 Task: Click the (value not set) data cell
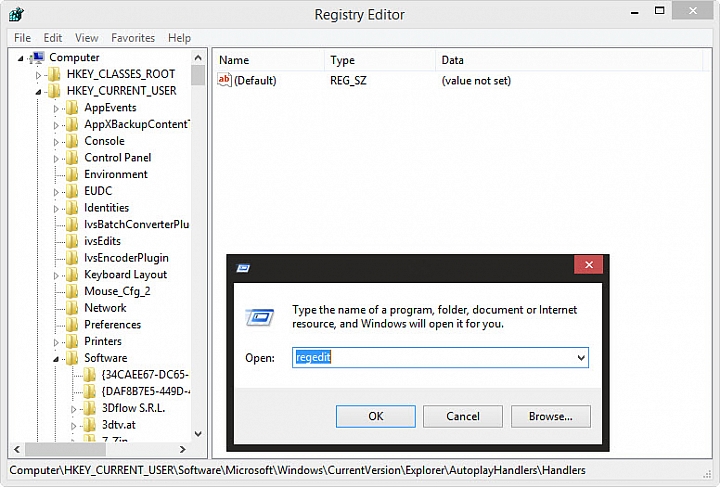coord(476,81)
